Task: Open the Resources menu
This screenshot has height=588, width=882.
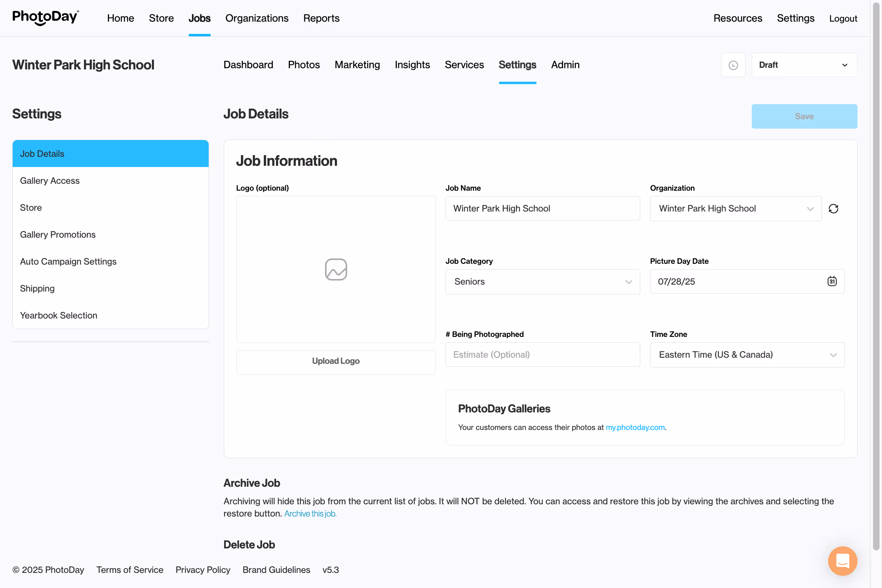Action: [x=738, y=18]
